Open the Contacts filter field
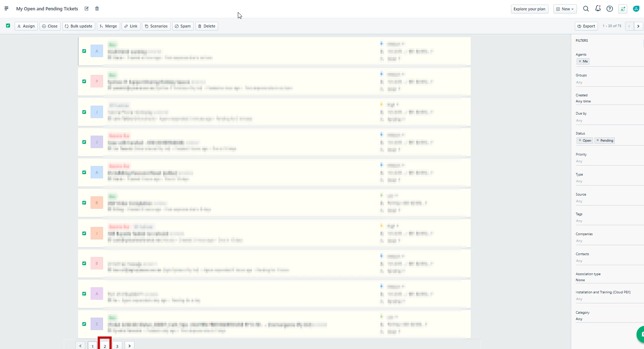The width and height of the screenshot is (644, 349). pyautogui.click(x=609, y=261)
